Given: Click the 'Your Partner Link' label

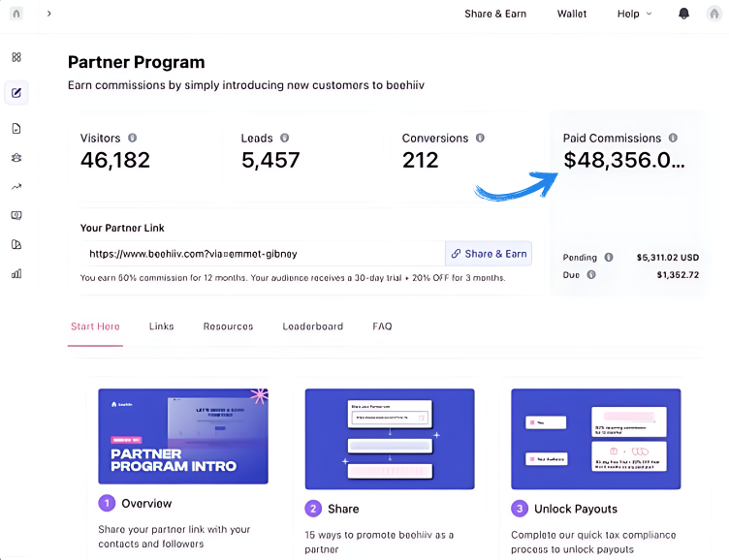Looking at the screenshot, I should tap(122, 228).
